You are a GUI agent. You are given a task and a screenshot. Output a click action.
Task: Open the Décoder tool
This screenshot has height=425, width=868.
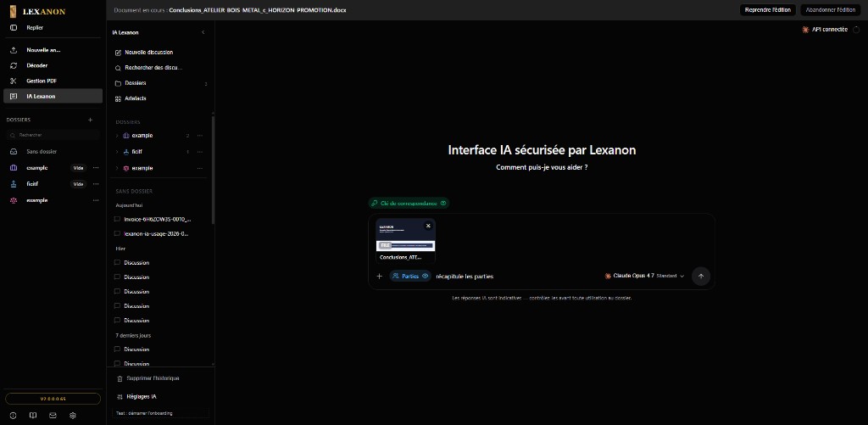point(53,65)
